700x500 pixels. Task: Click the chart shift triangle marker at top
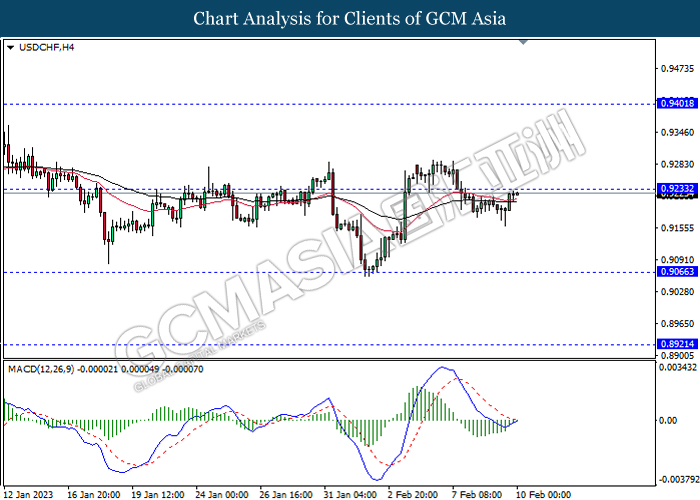click(x=523, y=42)
